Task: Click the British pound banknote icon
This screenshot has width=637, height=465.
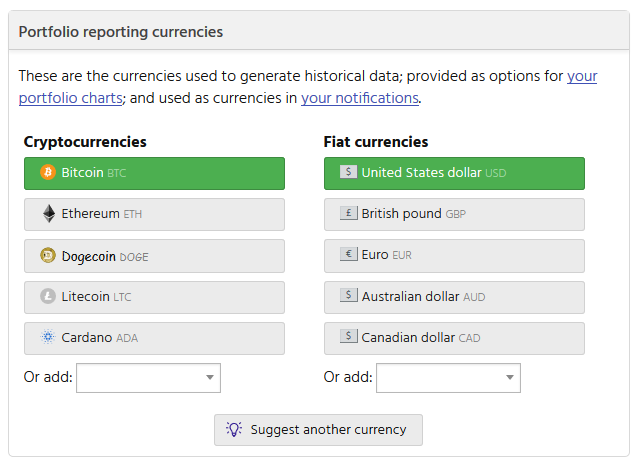Action: coord(348,213)
